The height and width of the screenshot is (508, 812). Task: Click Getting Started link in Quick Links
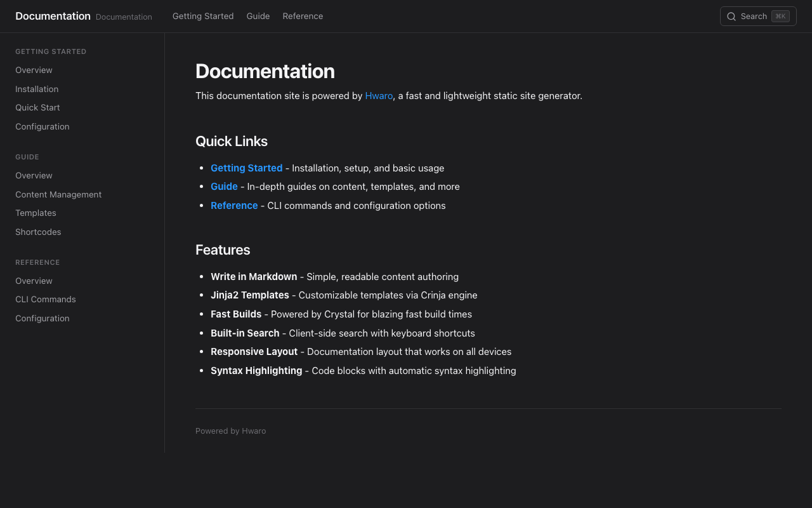coord(246,168)
